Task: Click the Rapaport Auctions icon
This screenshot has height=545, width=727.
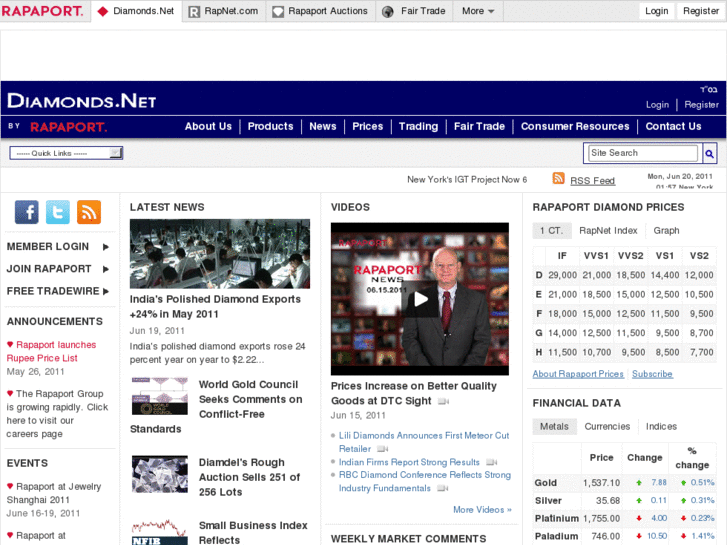Action: pyautogui.click(x=278, y=12)
